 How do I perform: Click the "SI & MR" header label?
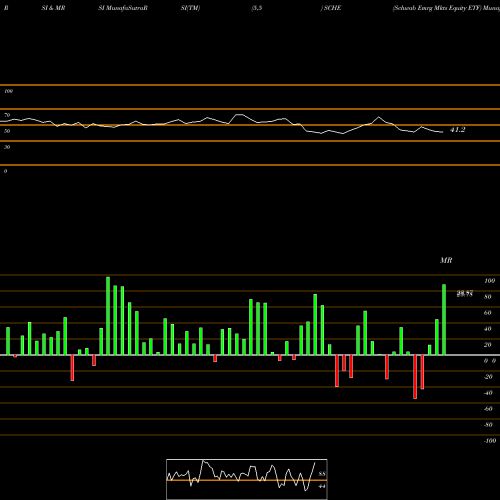point(53,8)
